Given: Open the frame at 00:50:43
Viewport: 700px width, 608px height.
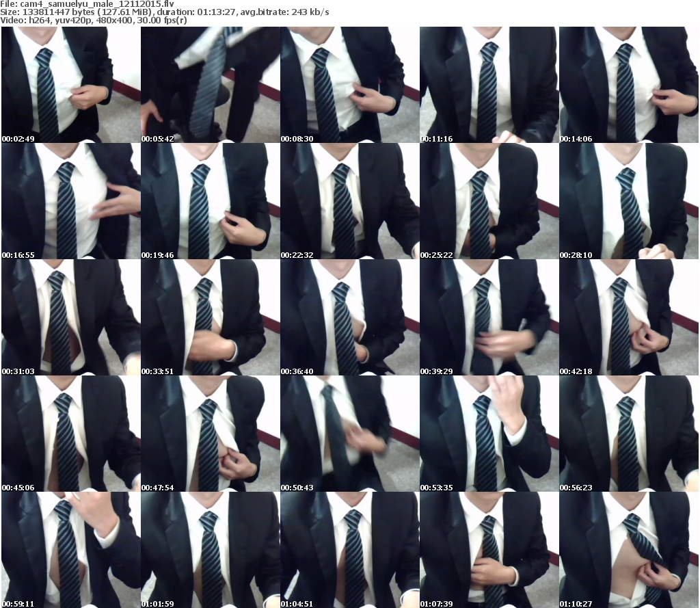Looking at the screenshot, I should tap(349, 434).
